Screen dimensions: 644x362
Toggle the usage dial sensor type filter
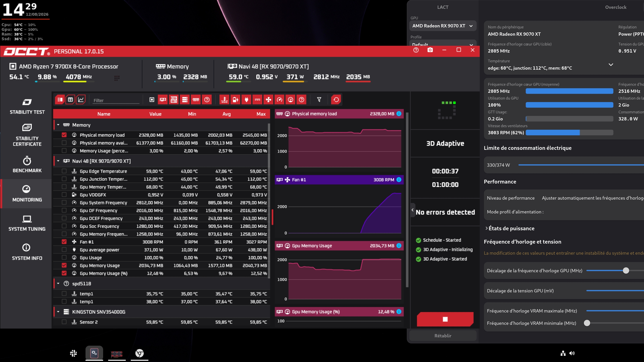[x=291, y=100]
